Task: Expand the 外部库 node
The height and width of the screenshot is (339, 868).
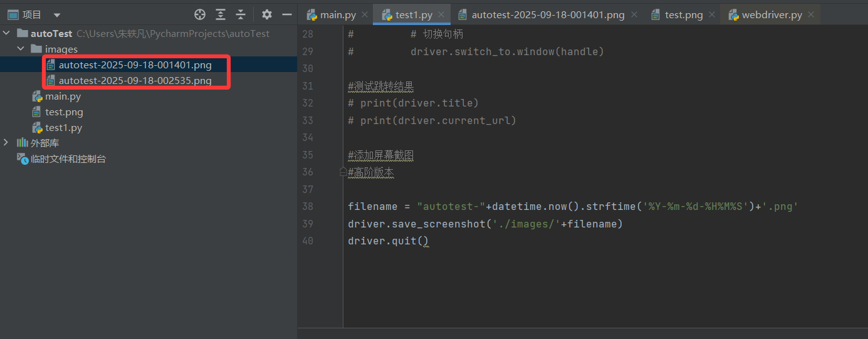Action: 6,143
